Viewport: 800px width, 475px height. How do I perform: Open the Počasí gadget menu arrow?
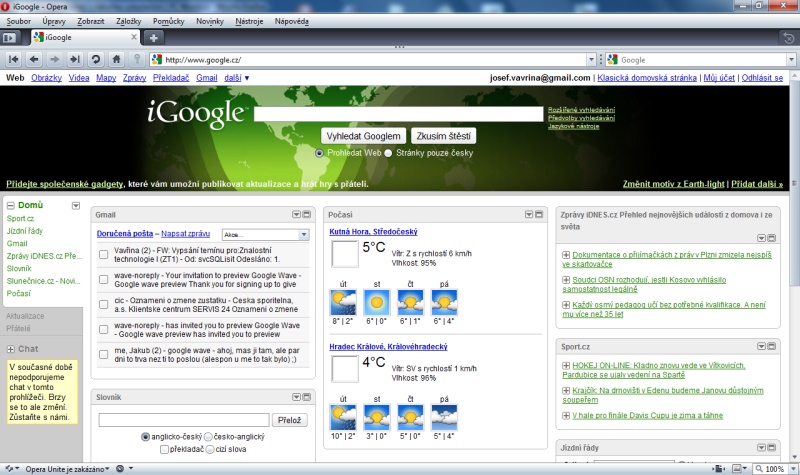[529, 214]
